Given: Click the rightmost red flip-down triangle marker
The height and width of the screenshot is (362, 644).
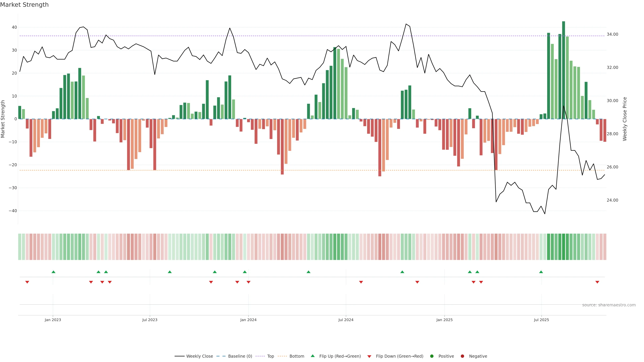Looking at the screenshot, I should [x=597, y=282].
